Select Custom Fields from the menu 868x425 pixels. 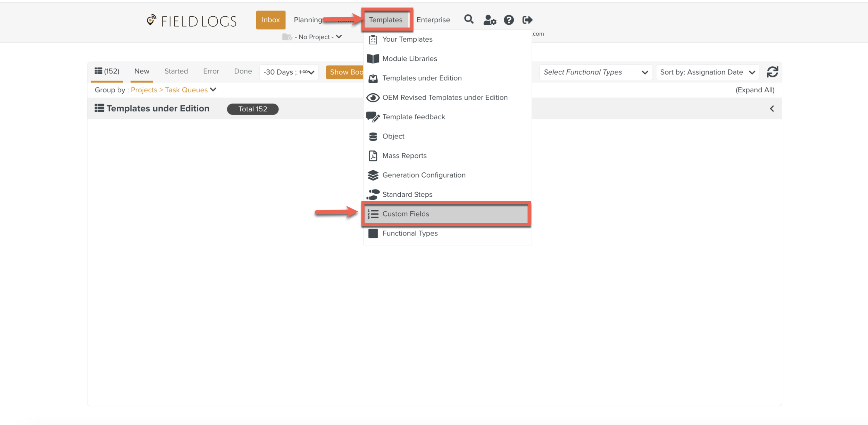point(406,214)
